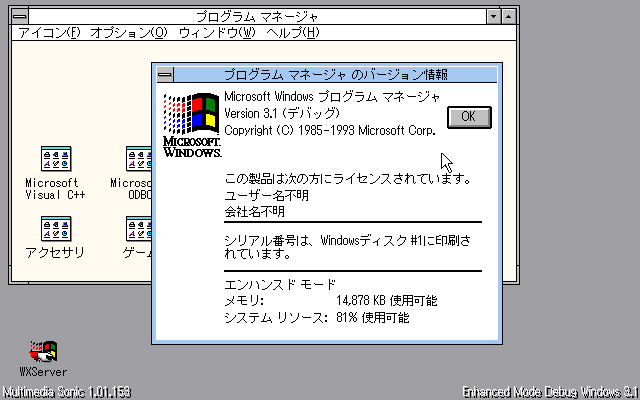Open the version dialog's control menu box

tap(165, 75)
